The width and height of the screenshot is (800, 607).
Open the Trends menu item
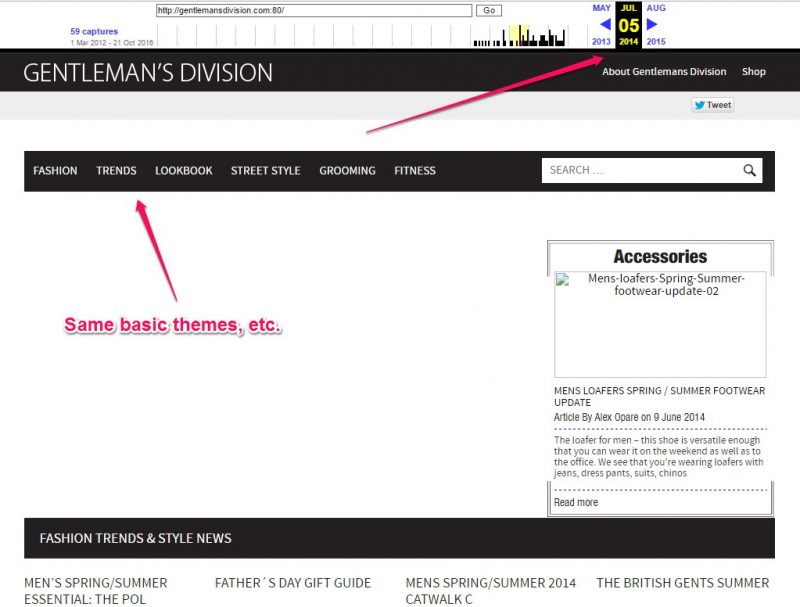tap(116, 171)
